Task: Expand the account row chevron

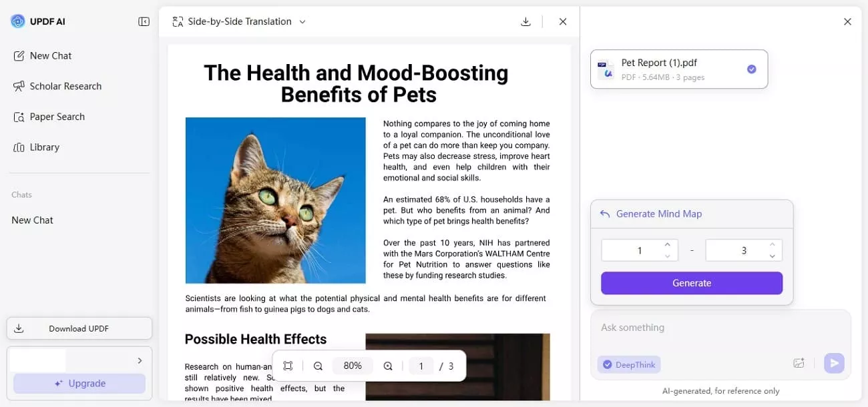Action: 140,360
